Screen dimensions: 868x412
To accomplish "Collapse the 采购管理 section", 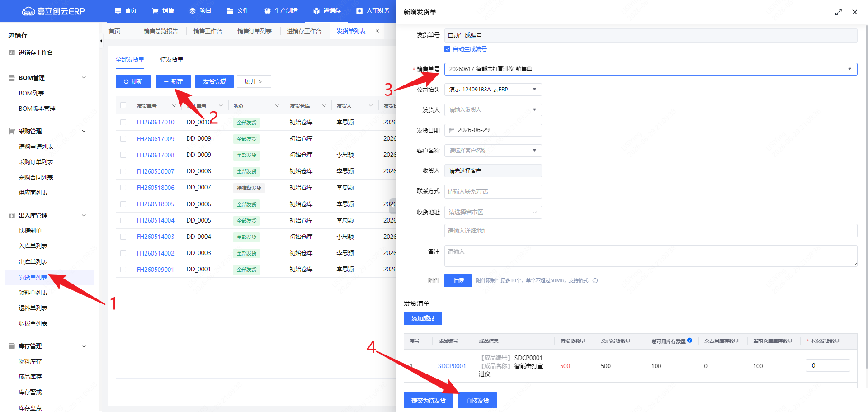I will tap(84, 131).
